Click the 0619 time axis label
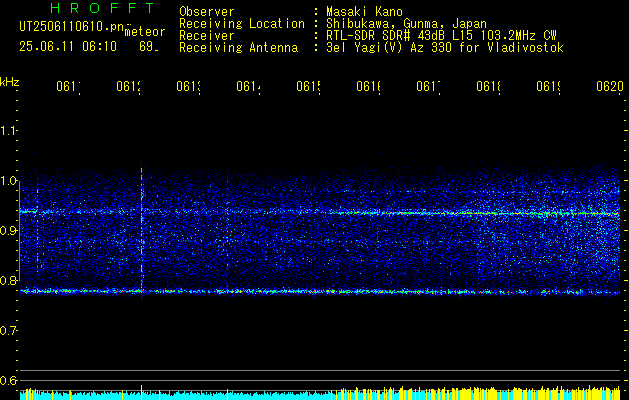This screenshot has height=400, width=629. point(548,86)
